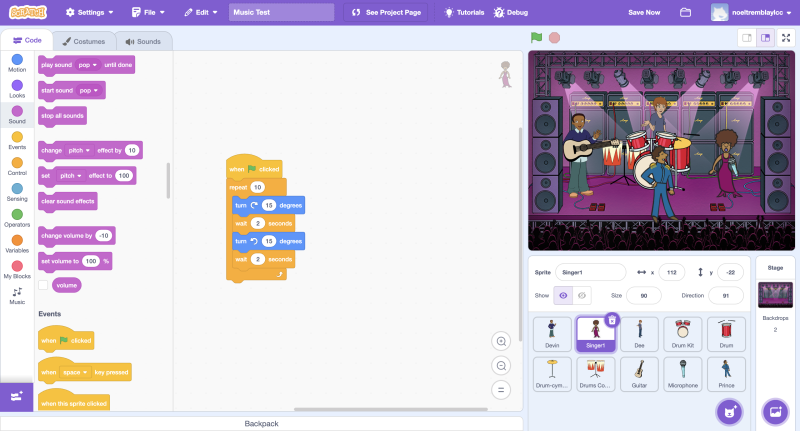Switch to the small stage layout
Viewport: 800px width, 431px height.
pyautogui.click(x=746, y=37)
